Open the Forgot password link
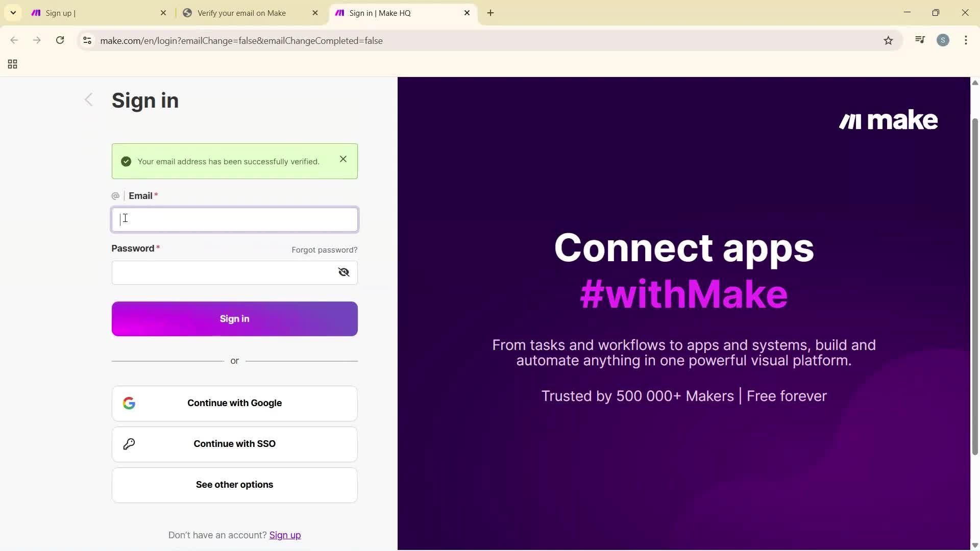980x551 pixels. pyautogui.click(x=324, y=249)
